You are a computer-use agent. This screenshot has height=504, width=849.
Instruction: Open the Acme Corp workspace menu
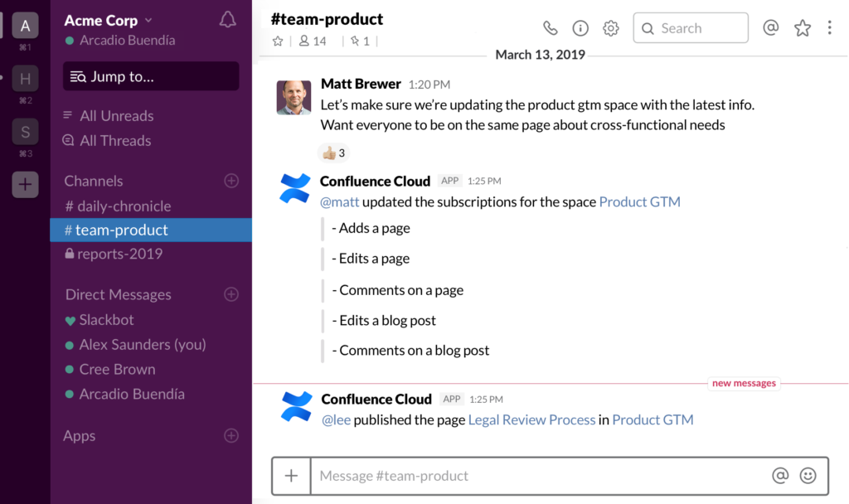109,21
